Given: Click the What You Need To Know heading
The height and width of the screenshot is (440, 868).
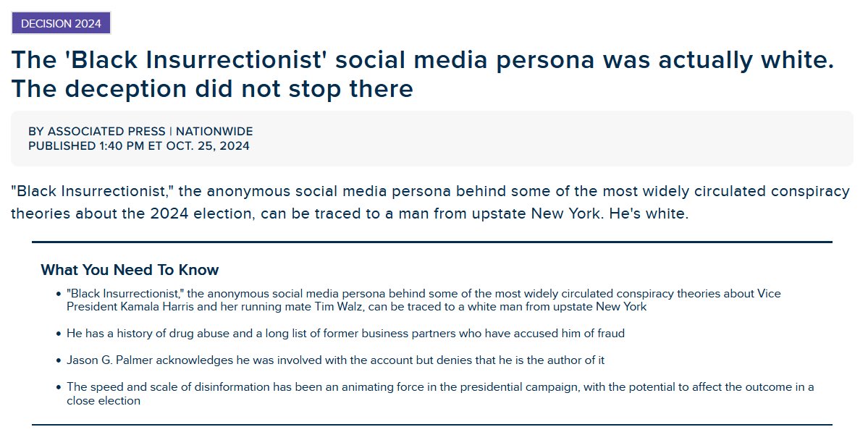Looking at the screenshot, I should coord(130,270).
